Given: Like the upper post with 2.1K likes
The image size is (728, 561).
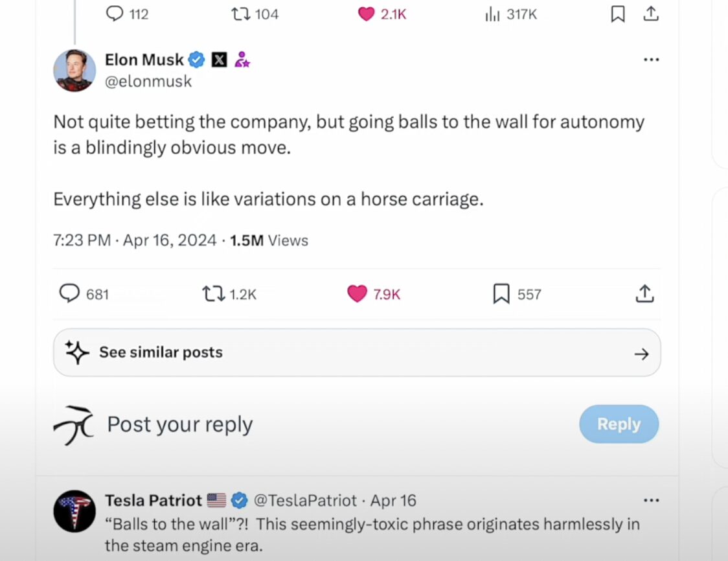Looking at the screenshot, I should (367, 14).
